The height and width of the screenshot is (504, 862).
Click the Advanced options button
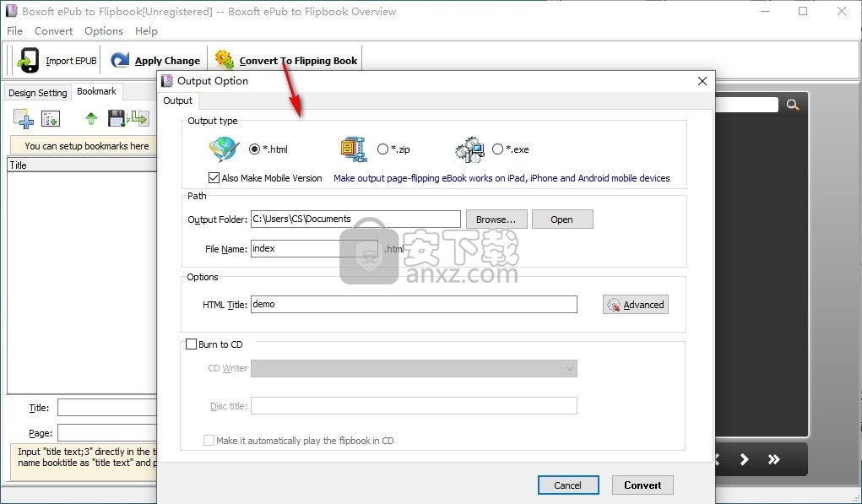coord(636,305)
